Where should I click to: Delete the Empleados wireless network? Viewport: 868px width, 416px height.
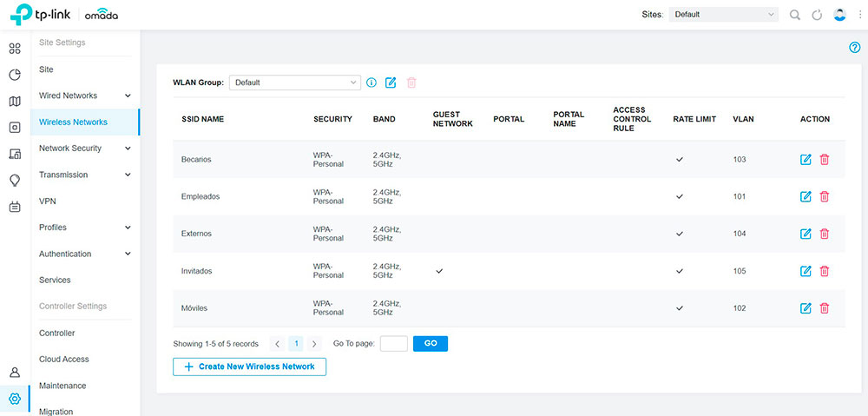click(825, 196)
